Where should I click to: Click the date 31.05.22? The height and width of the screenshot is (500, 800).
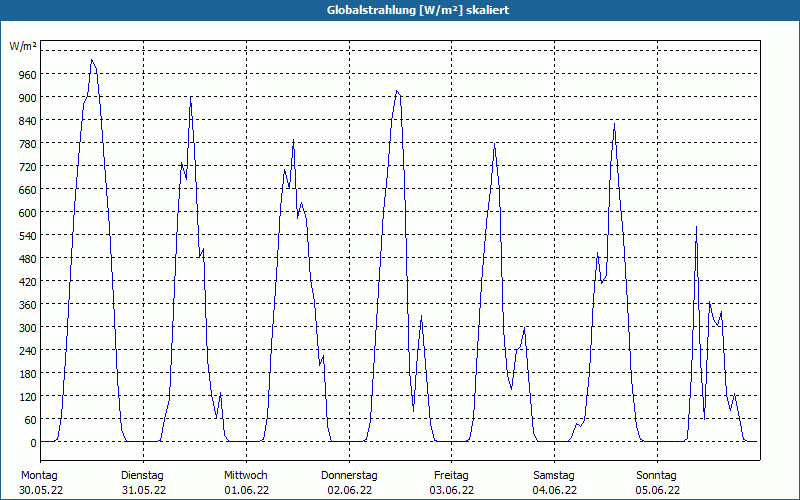point(144,490)
